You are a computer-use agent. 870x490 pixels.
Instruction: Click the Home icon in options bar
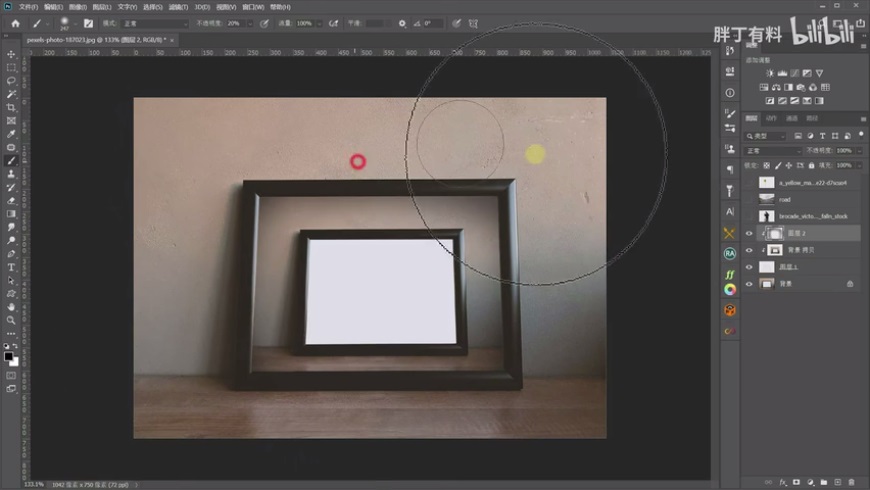[x=15, y=22]
